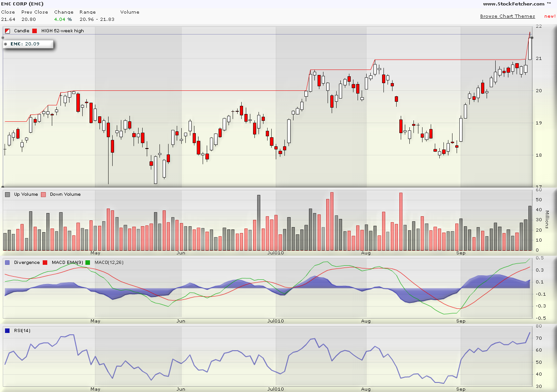The image size is (557, 392).
Task: Click the Jul010 label under the volume chart
Action: [275, 253]
